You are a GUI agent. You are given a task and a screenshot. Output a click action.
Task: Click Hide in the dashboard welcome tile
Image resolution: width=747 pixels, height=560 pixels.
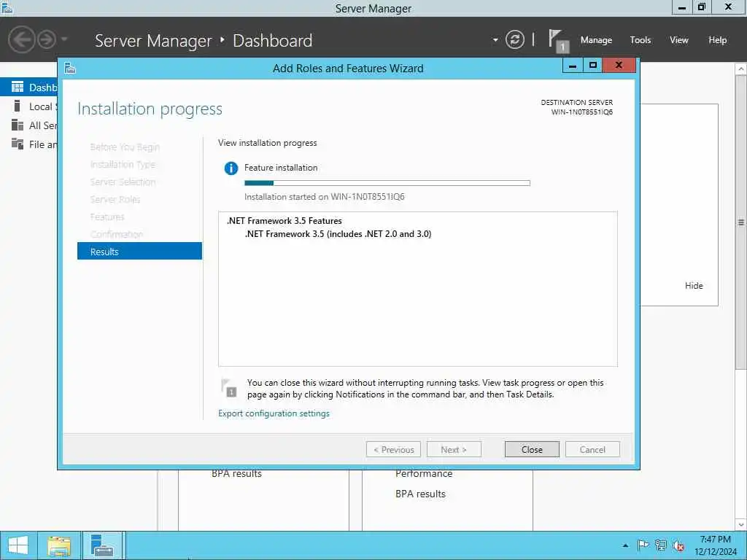[694, 286]
